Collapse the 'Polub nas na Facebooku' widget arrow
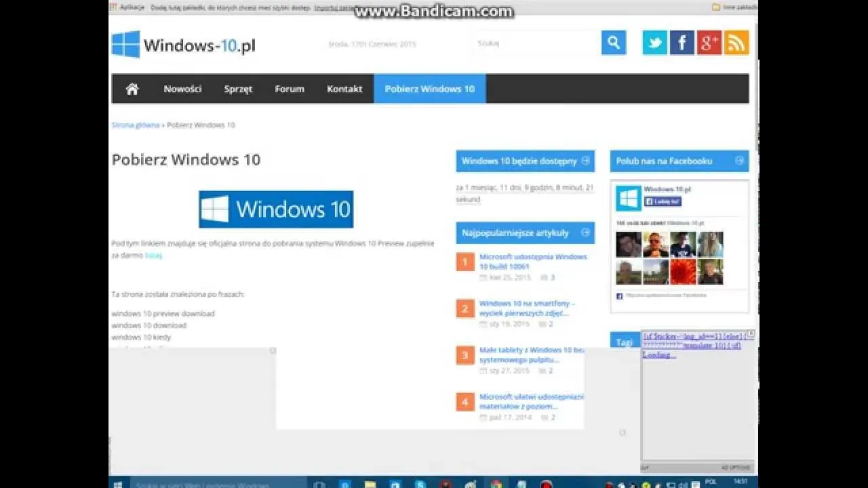The width and height of the screenshot is (868, 488). pyautogui.click(x=739, y=161)
